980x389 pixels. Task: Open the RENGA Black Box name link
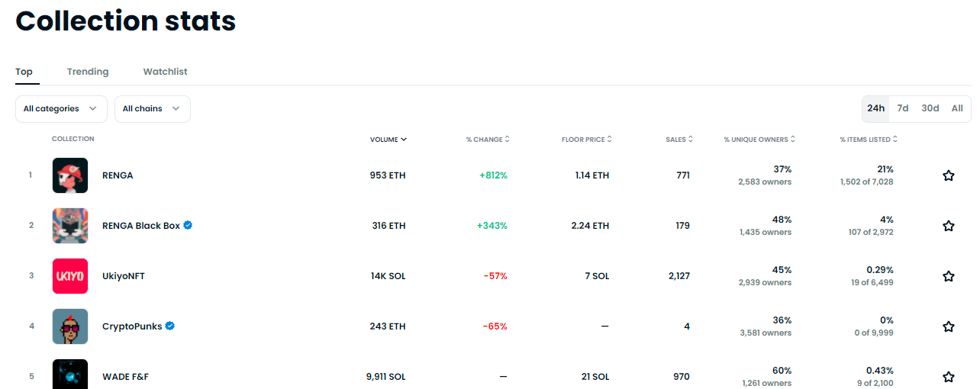(141, 226)
